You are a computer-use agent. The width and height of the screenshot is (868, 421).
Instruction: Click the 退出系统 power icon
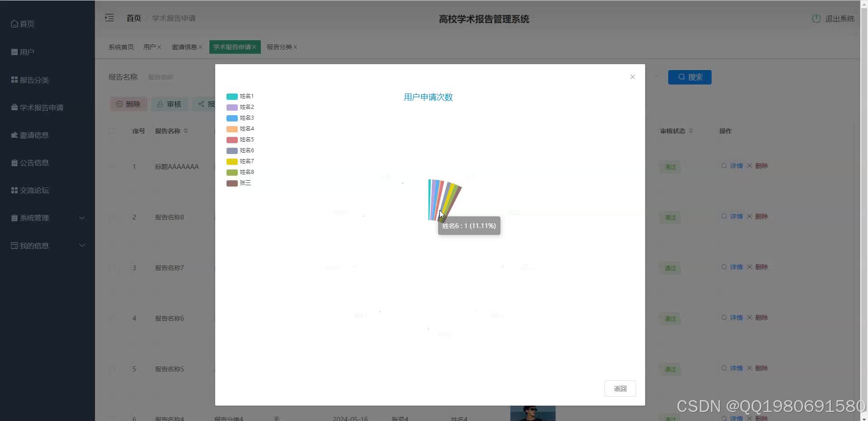(x=816, y=19)
